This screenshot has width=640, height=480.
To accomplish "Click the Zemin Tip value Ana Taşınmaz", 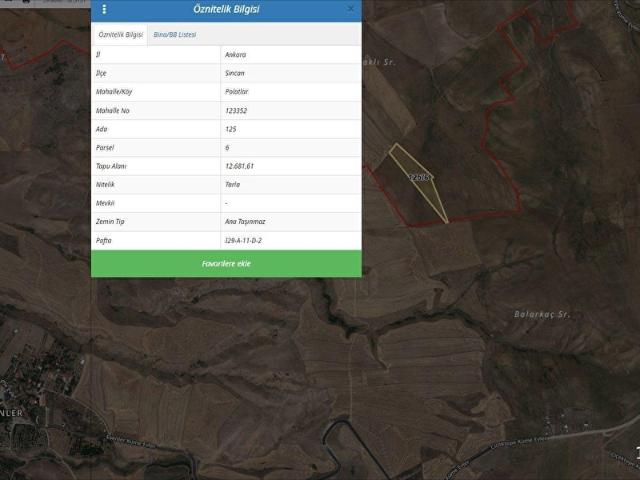I will pyautogui.click(x=245, y=221).
